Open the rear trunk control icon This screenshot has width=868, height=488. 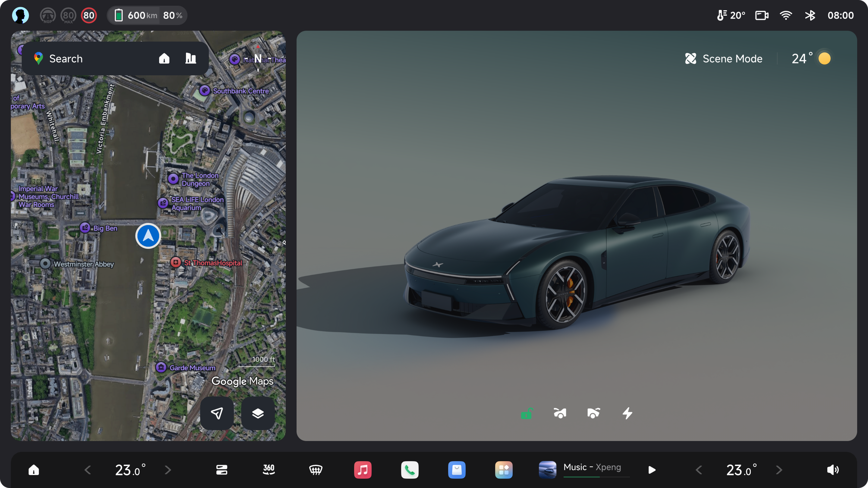[593, 413]
